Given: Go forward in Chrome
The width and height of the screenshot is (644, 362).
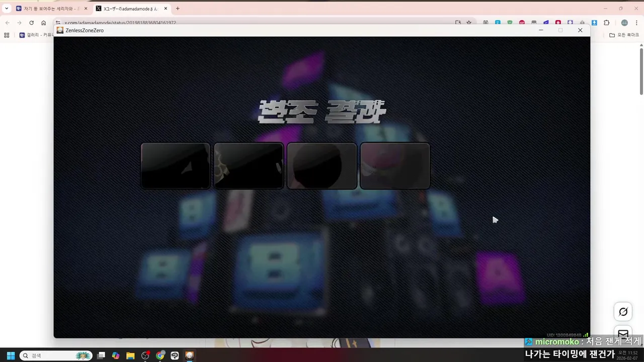Looking at the screenshot, I should point(19,23).
